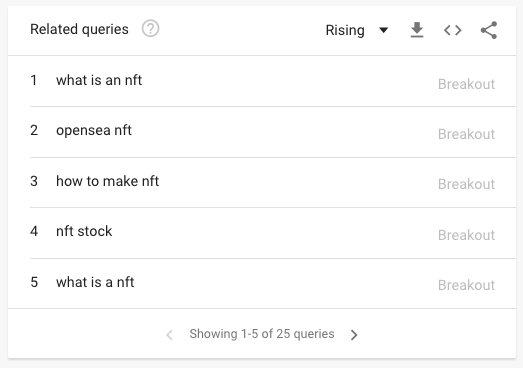Go to next page of queries
Image resolution: width=523 pixels, height=368 pixels.
[354, 335]
